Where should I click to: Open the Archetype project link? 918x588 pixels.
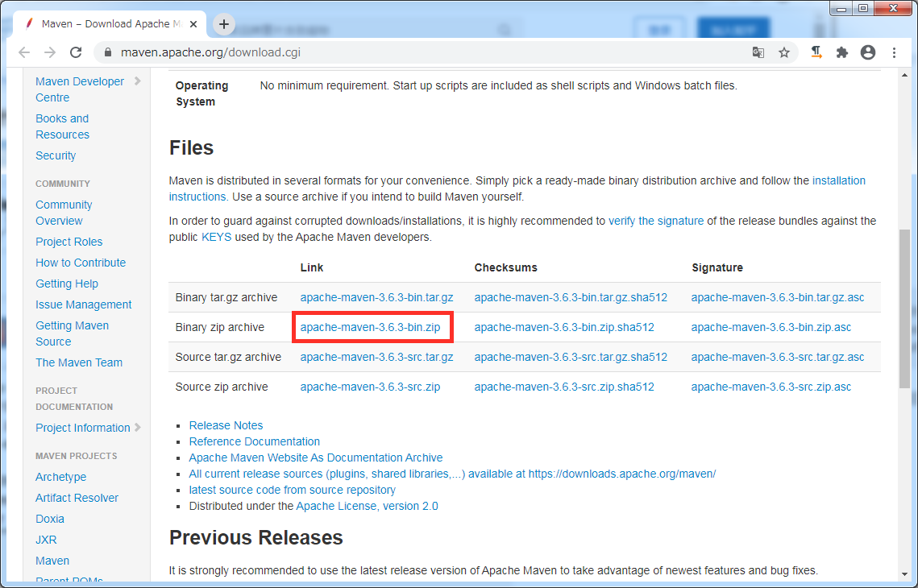[x=61, y=477]
